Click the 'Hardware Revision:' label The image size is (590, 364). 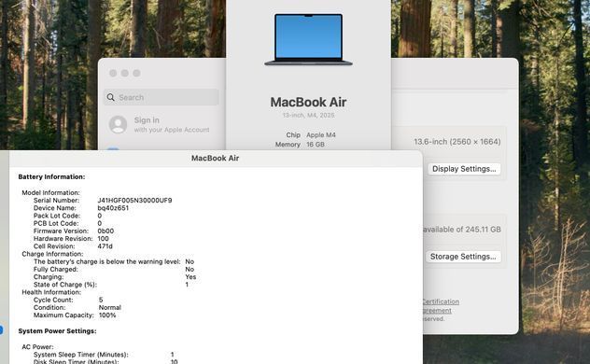point(63,239)
